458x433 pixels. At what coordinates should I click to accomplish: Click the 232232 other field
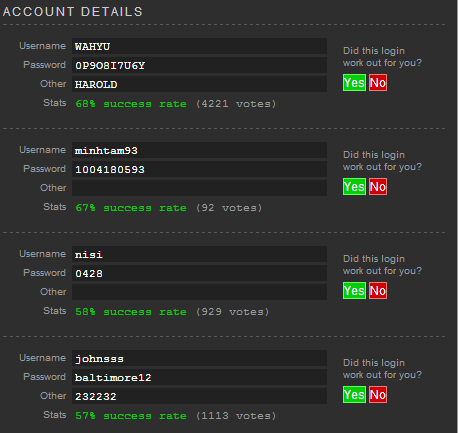coord(199,396)
